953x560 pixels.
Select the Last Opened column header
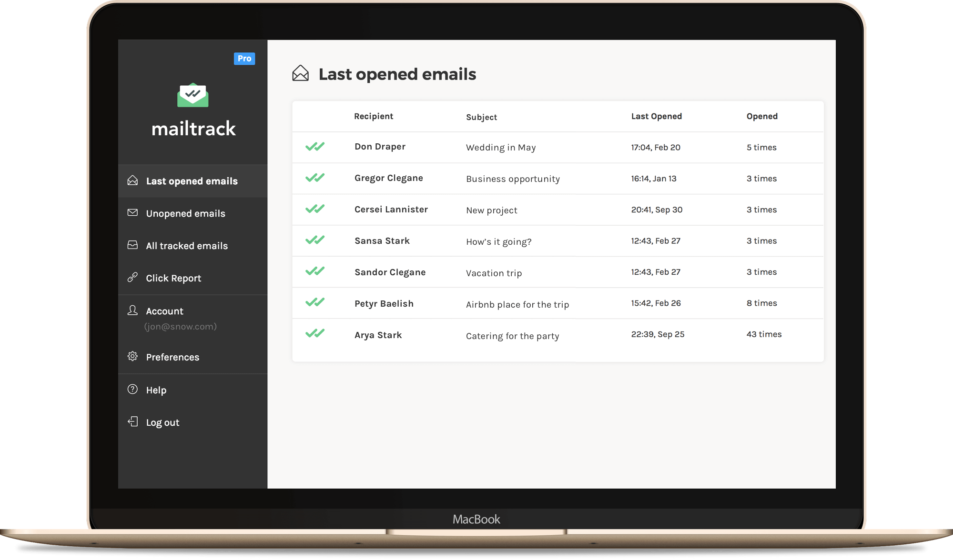click(x=656, y=116)
